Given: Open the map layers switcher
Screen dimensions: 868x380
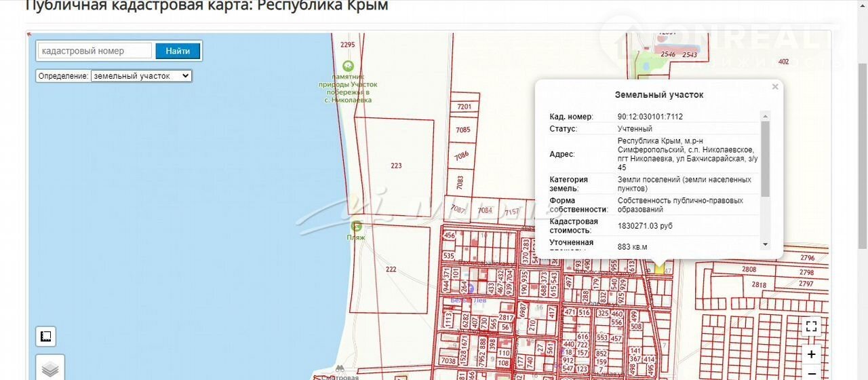Looking at the screenshot, I should [50, 369].
